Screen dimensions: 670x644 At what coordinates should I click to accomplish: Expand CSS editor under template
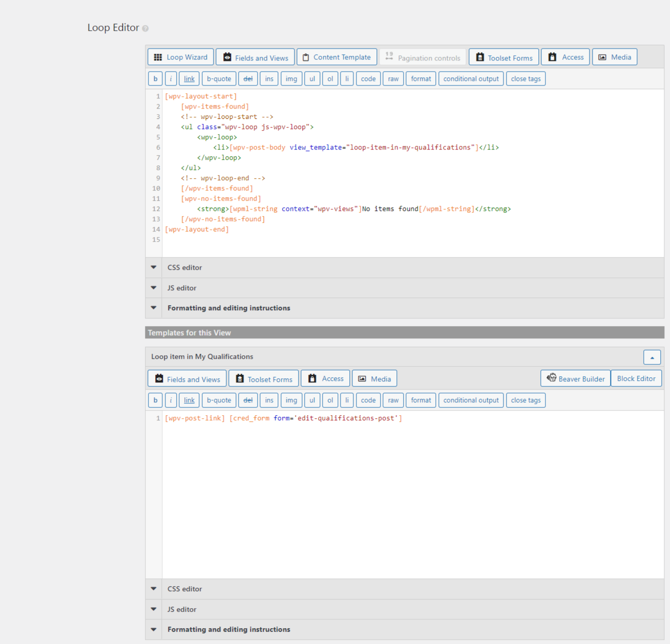coord(405,589)
